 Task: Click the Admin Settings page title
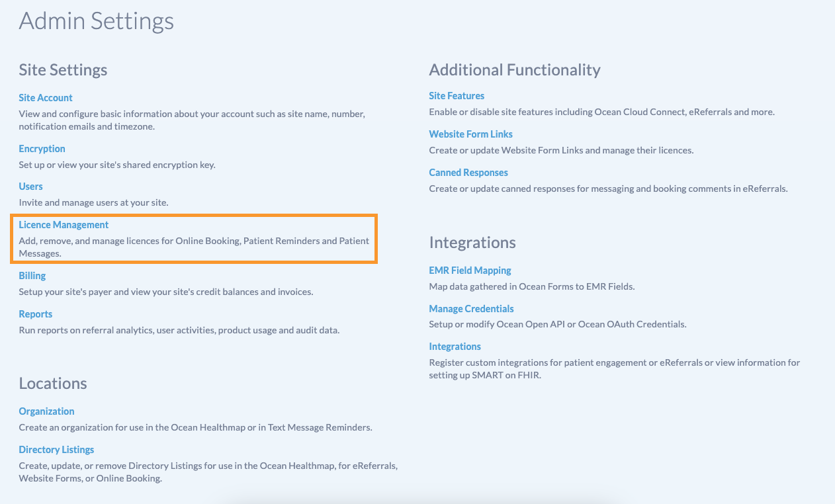click(x=97, y=21)
